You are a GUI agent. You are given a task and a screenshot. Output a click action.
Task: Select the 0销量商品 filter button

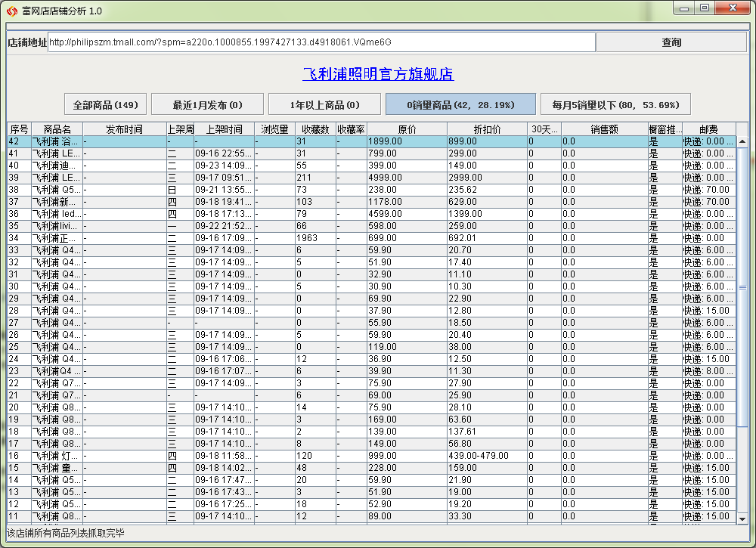pyautogui.click(x=460, y=104)
